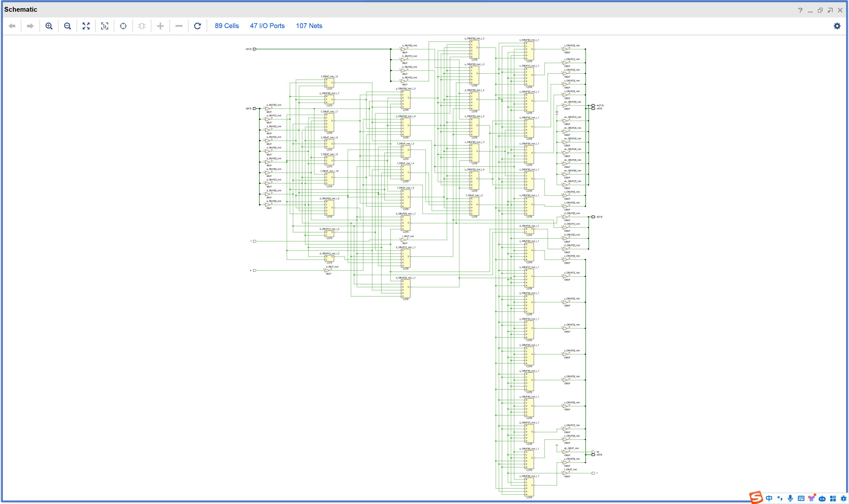Select the y_OBUF[9]_inst_i_2 LUT6 cell
This screenshot has width=849, height=504.
[x=474, y=49]
